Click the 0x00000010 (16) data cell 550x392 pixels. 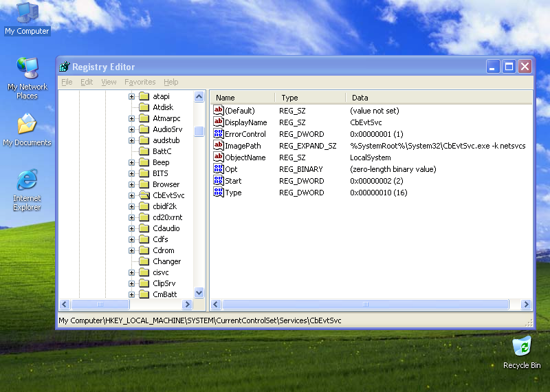click(x=379, y=193)
